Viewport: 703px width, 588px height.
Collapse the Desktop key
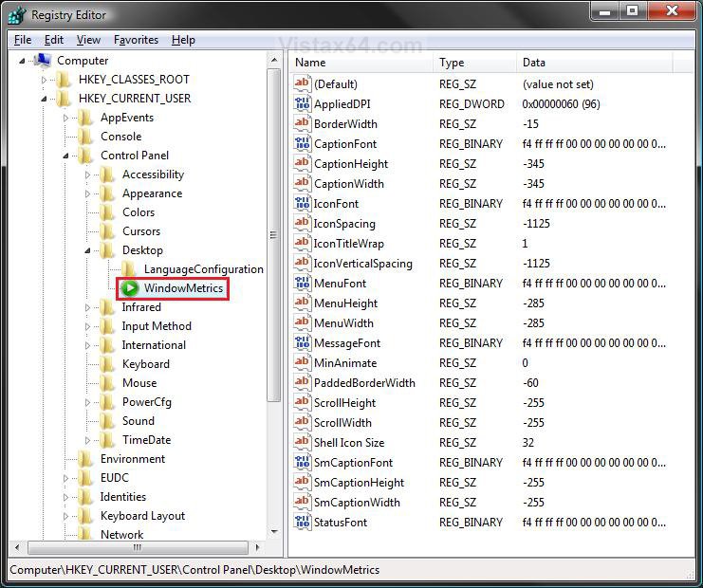click(x=87, y=250)
